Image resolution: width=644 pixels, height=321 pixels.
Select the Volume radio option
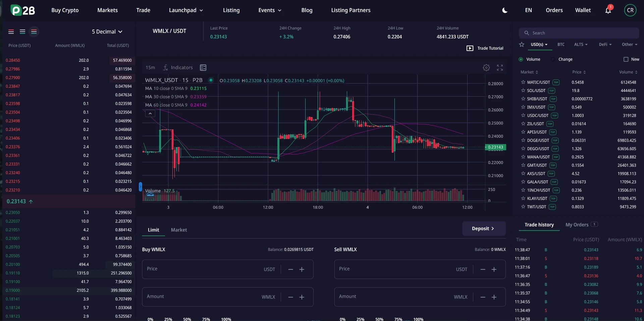click(x=529, y=59)
